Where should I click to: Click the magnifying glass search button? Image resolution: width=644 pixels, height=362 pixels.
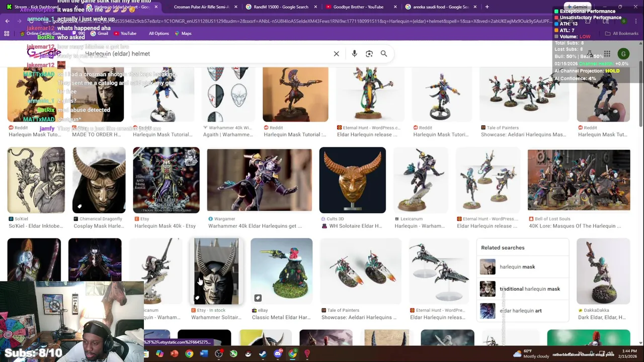(x=384, y=54)
